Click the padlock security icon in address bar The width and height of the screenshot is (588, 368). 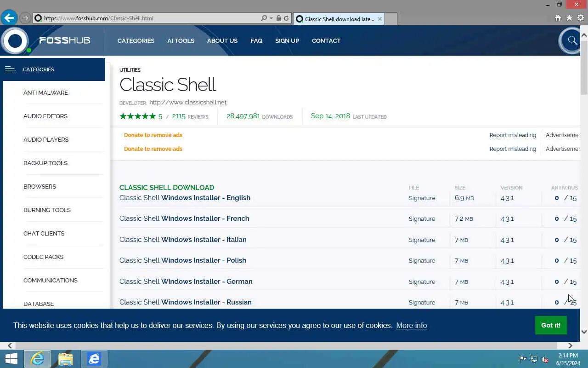pyautogui.click(x=278, y=18)
